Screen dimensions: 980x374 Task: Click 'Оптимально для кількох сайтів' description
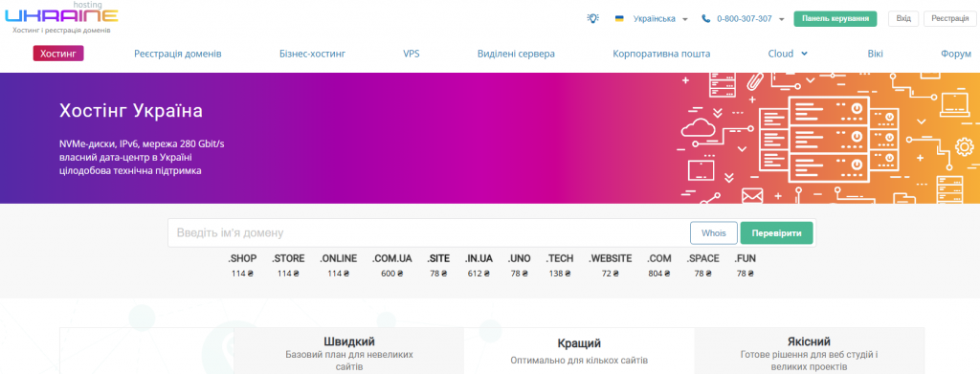click(579, 361)
